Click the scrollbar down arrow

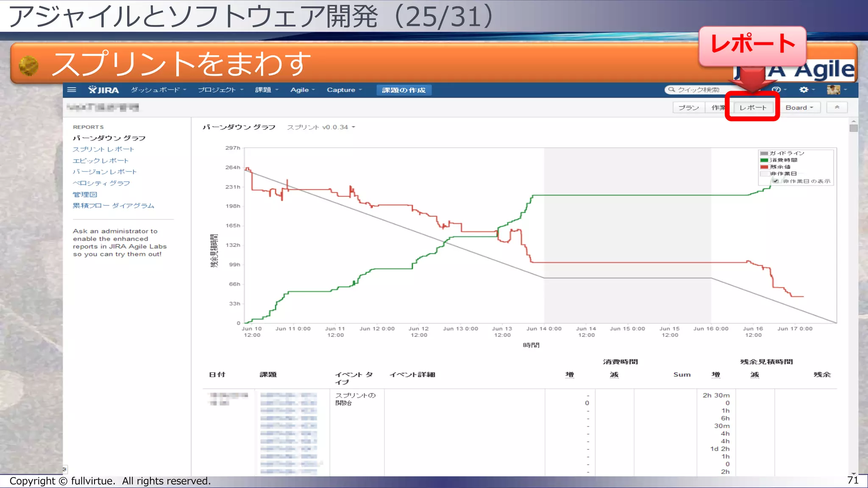click(x=854, y=473)
